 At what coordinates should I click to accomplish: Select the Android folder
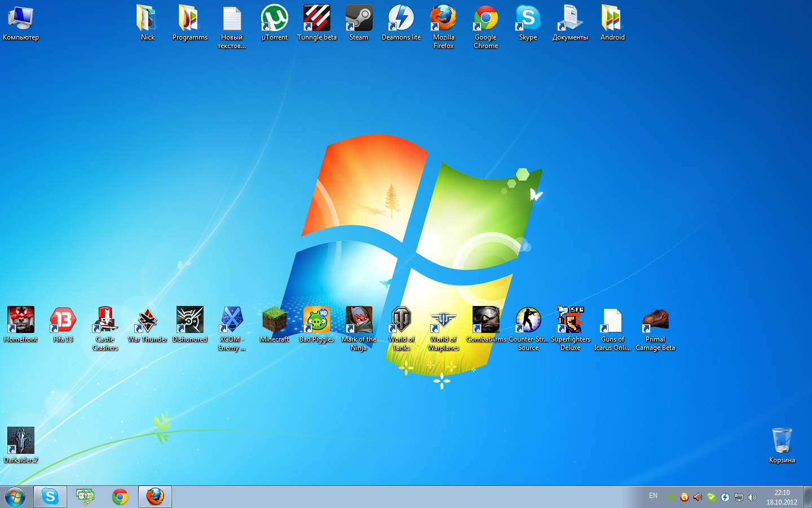pyautogui.click(x=612, y=23)
